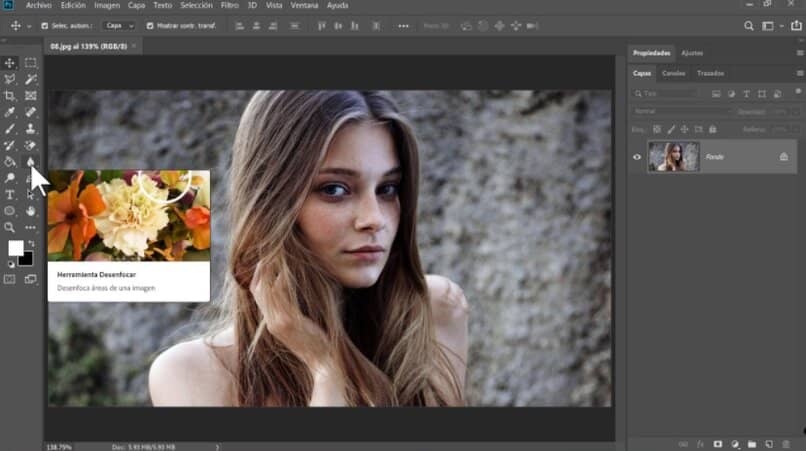Switch to the Canales tab

pos(673,74)
